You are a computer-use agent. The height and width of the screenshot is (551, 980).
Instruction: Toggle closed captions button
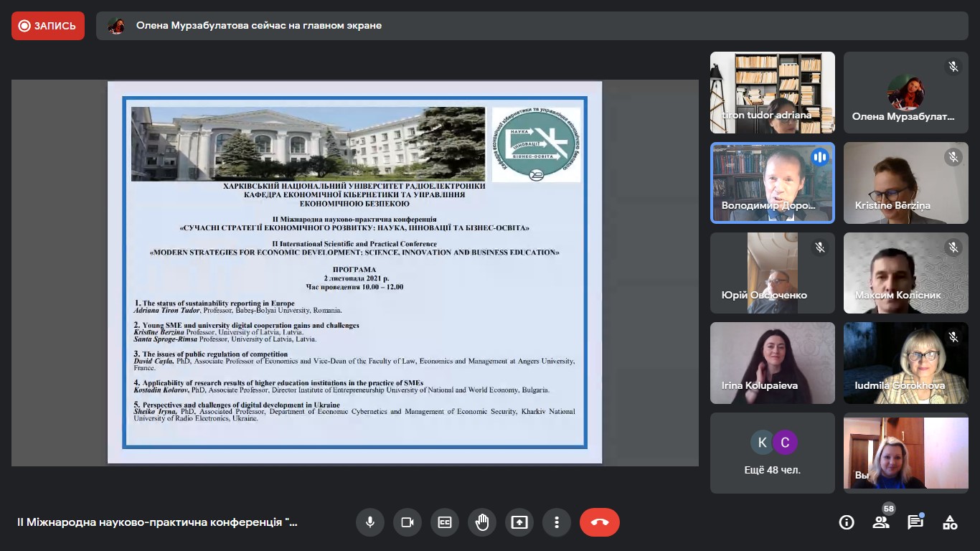pos(445,522)
